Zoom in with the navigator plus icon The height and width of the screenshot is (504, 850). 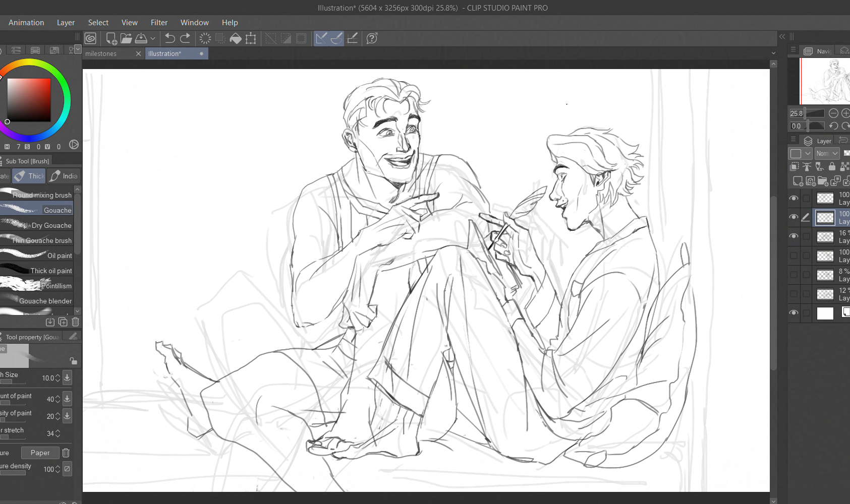[845, 113]
